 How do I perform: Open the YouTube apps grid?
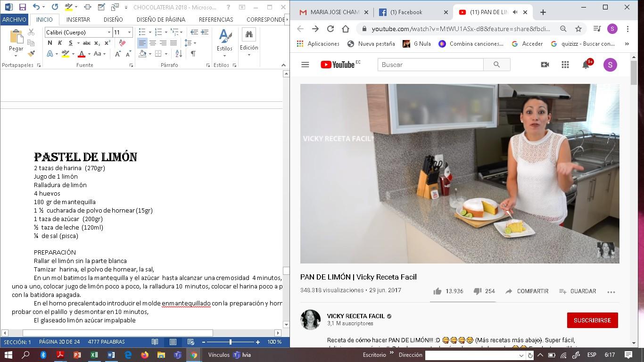[565, 65]
